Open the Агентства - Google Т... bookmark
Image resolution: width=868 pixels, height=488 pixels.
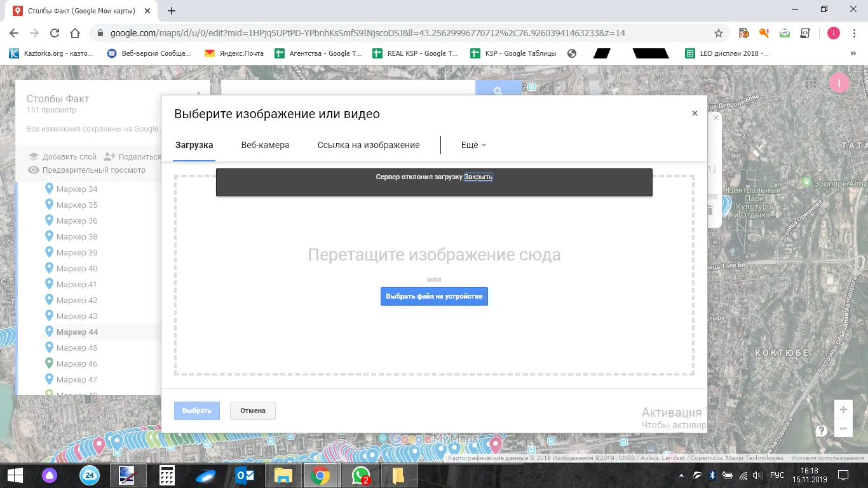click(x=318, y=53)
